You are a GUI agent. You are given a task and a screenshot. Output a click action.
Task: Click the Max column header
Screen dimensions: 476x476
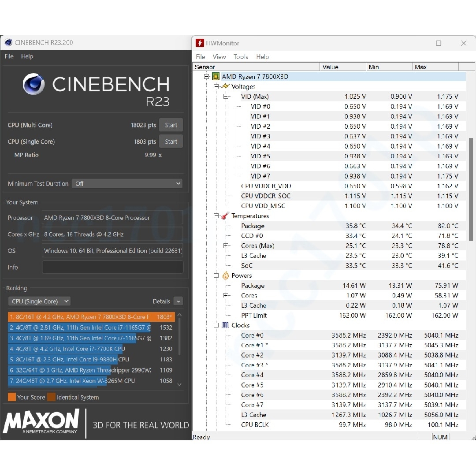point(435,67)
